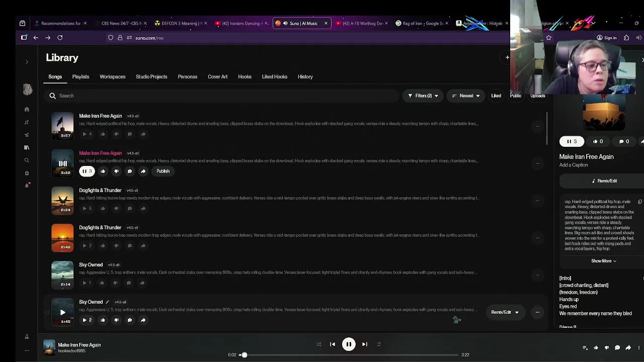Open the notifications bell in sidebar
Image resolution: width=644 pixels, height=362 pixels.
[x=27, y=186]
